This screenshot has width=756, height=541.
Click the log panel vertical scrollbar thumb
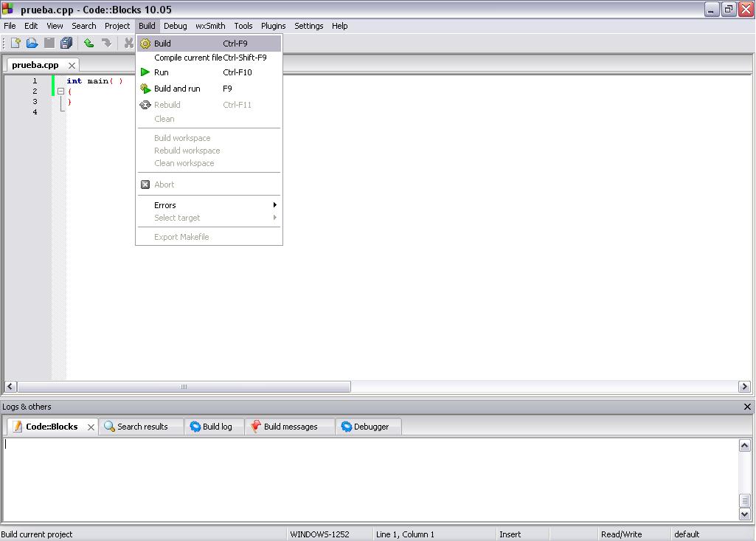744,500
